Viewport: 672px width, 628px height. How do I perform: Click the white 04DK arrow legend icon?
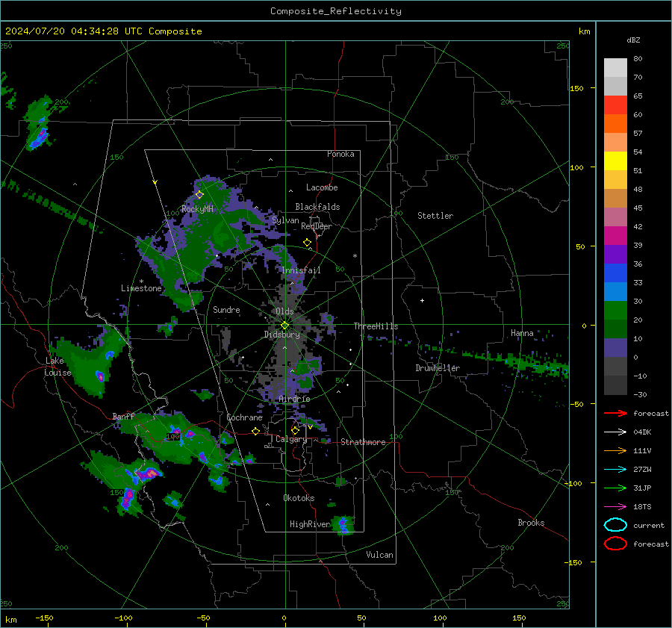coord(615,432)
